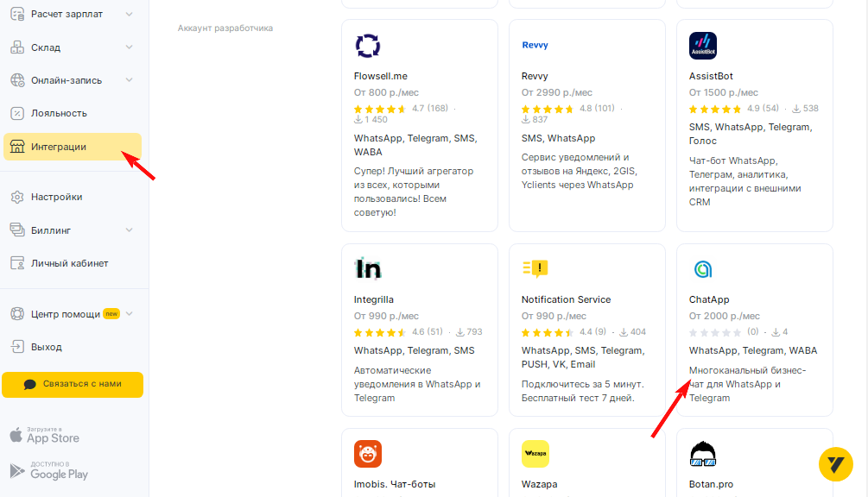
Task: Select the Wazapa yellow logo
Action: click(x=535, y=454)
